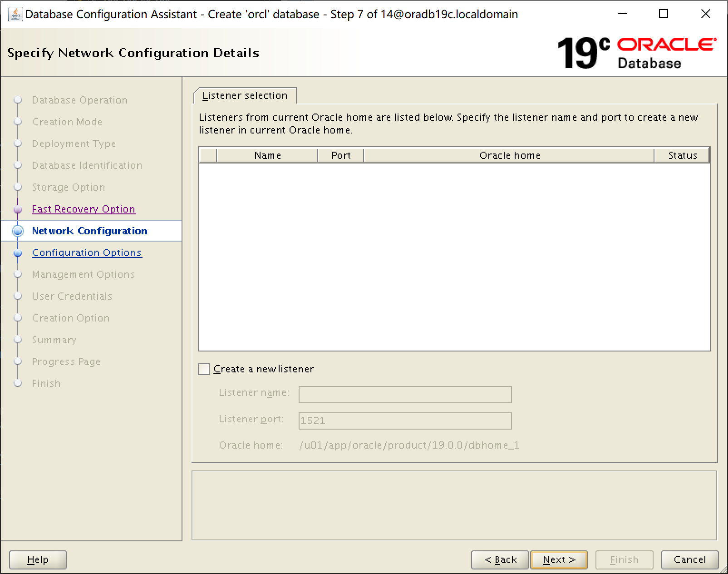Screen dimensions: 728x574
Task: Maximize the Database Configuration Assistant window
Action: [x=664, y=14]
